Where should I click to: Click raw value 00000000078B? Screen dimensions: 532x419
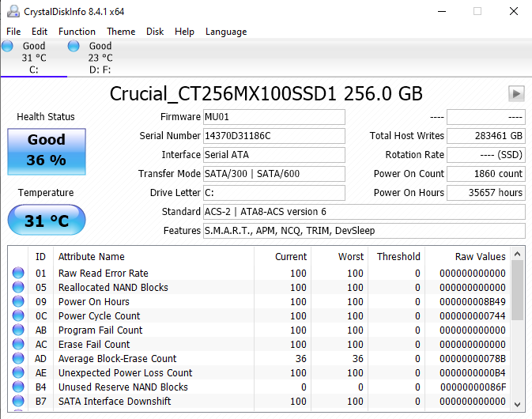(x=472, y=359)
